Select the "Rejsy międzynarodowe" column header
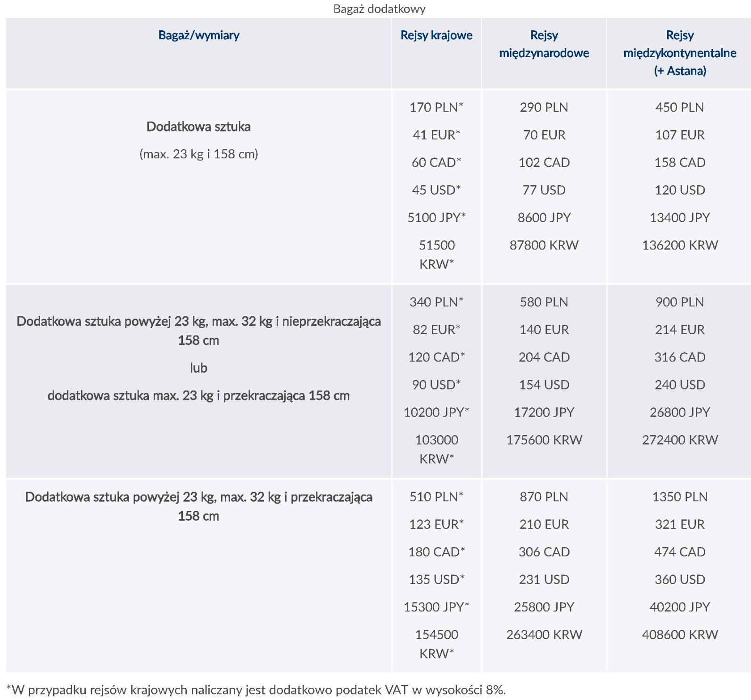This screenshot has height=700, width=751. (544, 44)
